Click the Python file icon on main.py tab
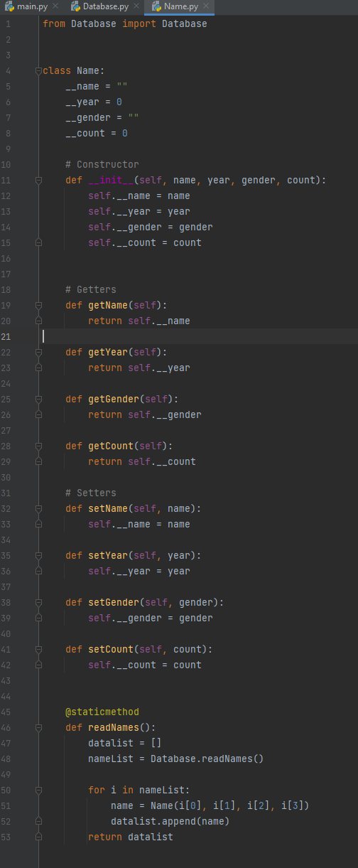This screenshot has width=358, height=868. (10, 6)
